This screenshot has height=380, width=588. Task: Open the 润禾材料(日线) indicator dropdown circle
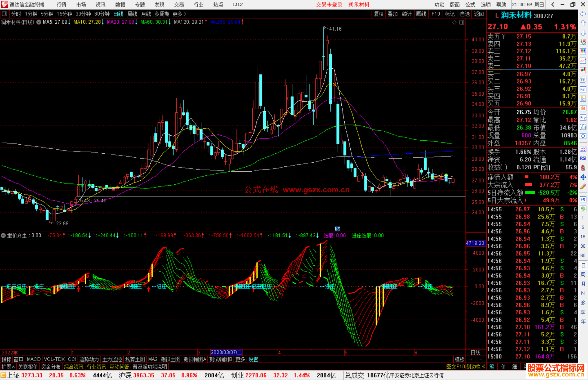(x=39, y=22)
